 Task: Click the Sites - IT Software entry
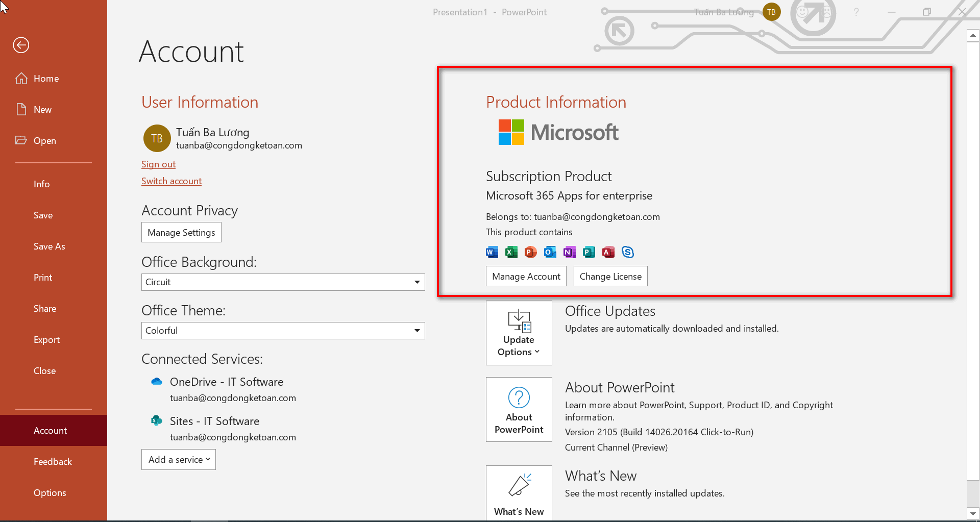pos(214,421)
